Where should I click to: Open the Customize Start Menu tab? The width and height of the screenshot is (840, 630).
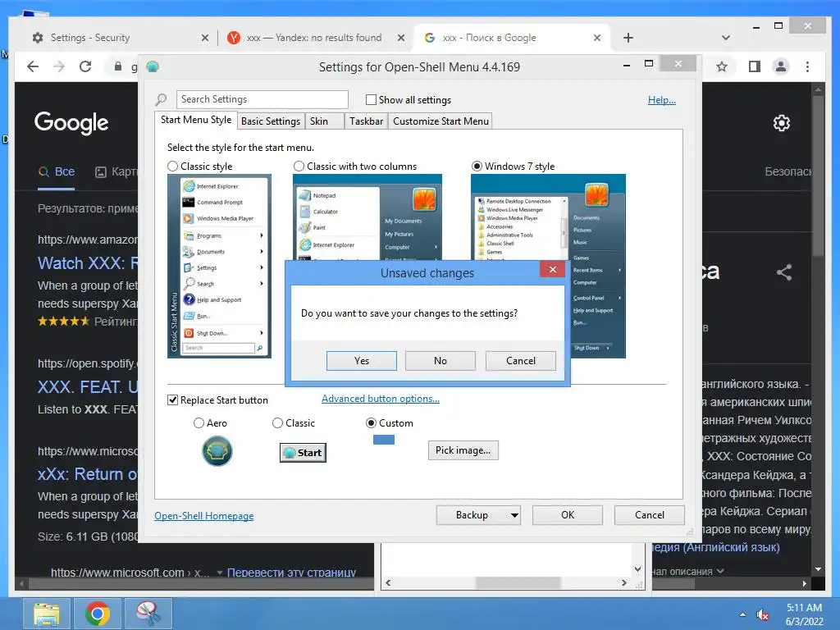(x=441, y=121)
